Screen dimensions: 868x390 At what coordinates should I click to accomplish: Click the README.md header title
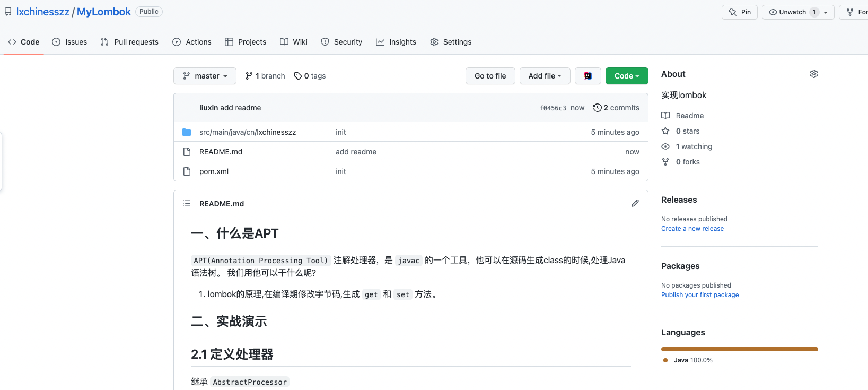pyautogui.click(x=222, y=204)
